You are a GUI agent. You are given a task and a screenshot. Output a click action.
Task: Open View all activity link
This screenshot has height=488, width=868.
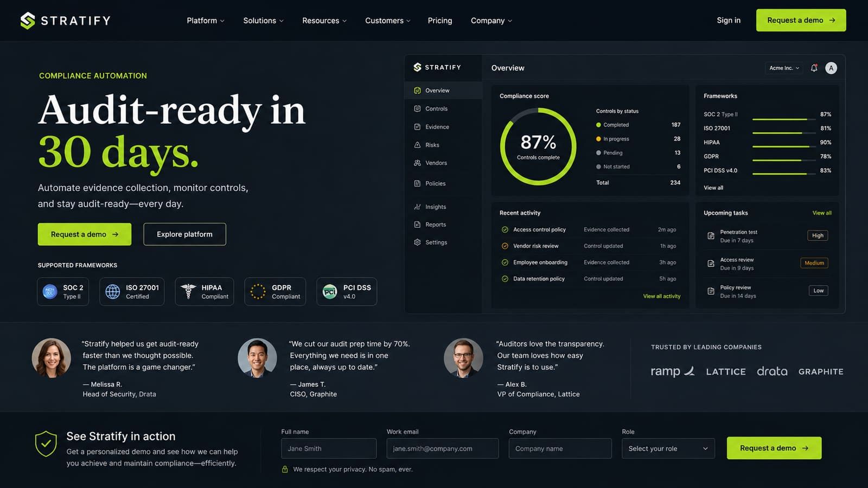(662, 296)
